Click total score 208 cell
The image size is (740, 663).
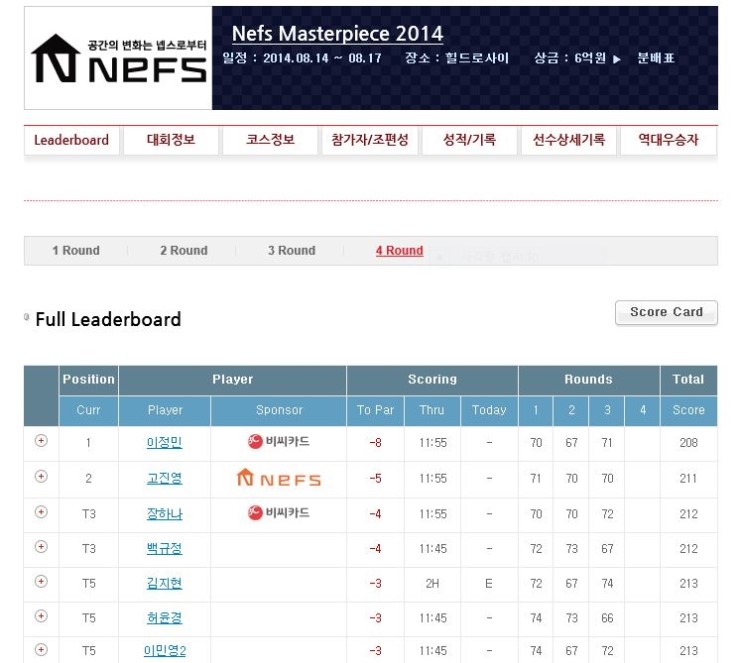(x=689, y=443)
